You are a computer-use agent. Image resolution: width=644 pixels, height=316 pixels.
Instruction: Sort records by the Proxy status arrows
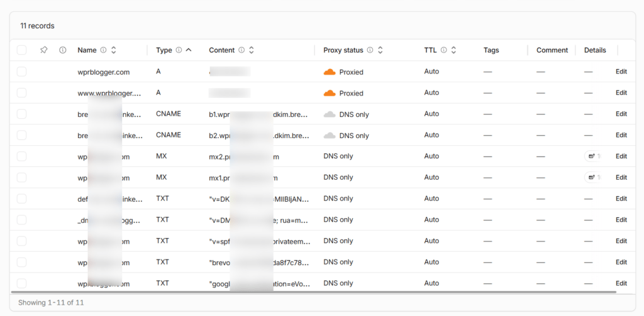click(x=380, y=50)
